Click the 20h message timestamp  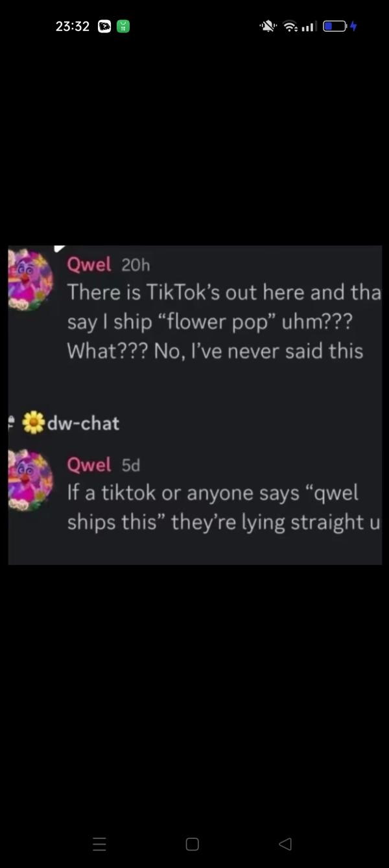[x=134, y=264]
